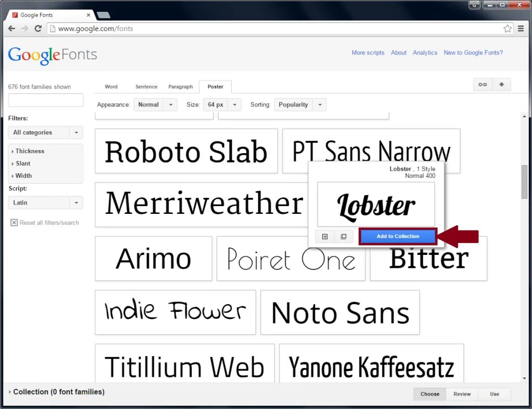Click the '676 font families shown' text
The image size is (532, 409).
(39, 87)
